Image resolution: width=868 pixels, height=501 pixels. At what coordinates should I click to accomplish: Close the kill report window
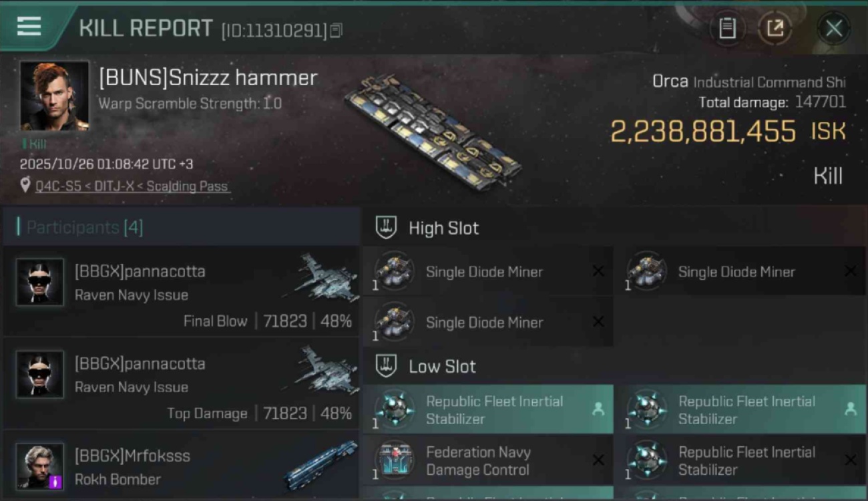(x=833, y=28)
